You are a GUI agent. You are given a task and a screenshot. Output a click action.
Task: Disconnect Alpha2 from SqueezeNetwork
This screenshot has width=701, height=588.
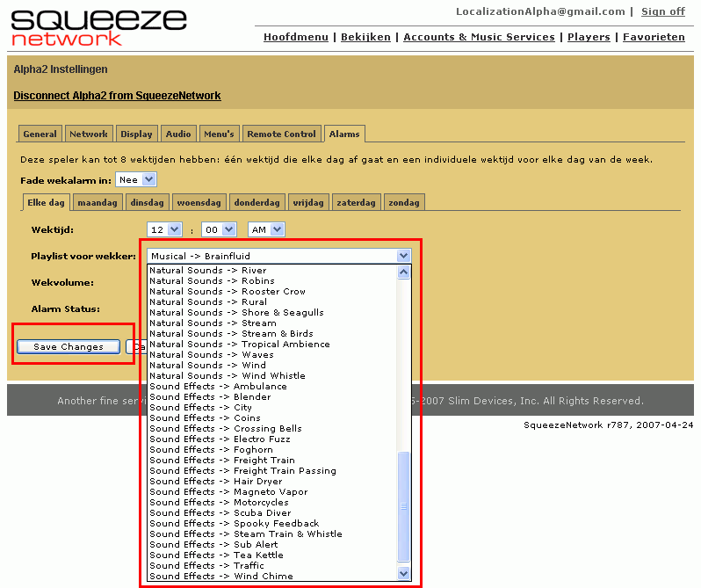tap(117, 96)
